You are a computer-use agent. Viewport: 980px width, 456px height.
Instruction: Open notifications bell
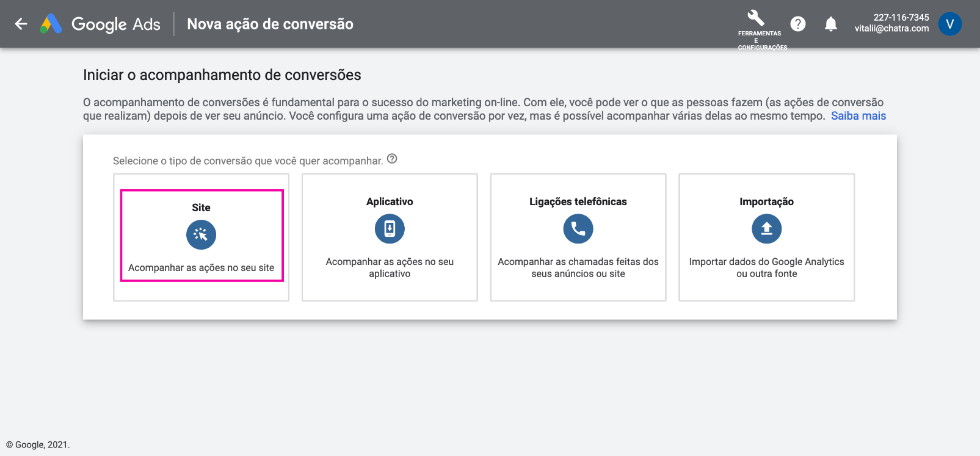click(831, 24)
